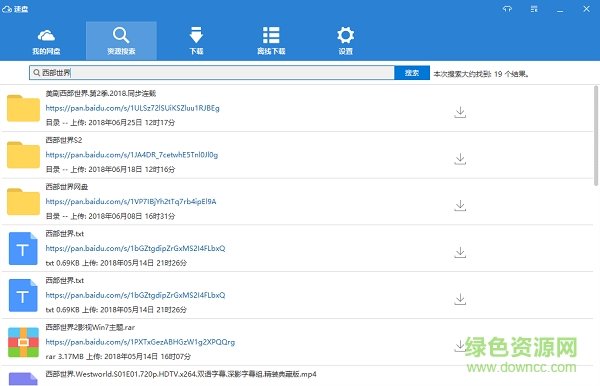Click the skin shirt icon in the title bar
Image resolution: width=600 pixels, height=386 pixels.
click(507, 9)
